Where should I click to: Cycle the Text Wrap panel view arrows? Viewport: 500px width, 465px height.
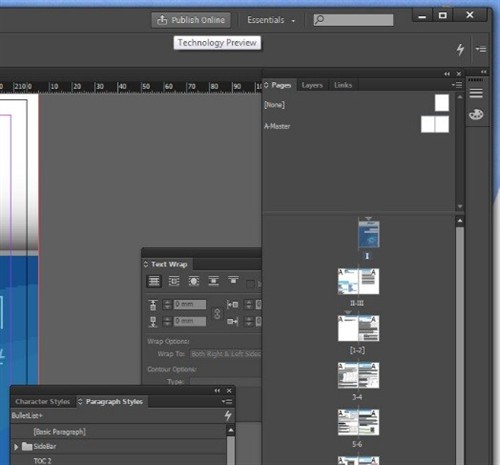(146, 264)
